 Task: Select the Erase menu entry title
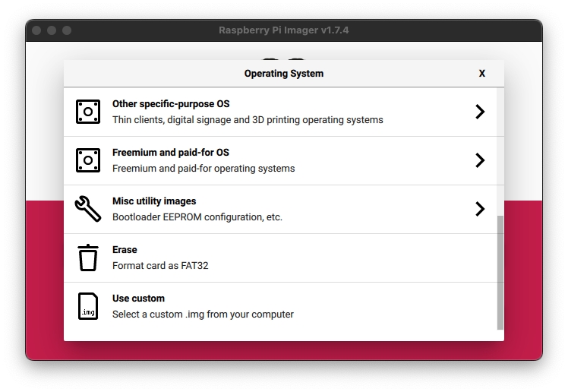[125, 250]
